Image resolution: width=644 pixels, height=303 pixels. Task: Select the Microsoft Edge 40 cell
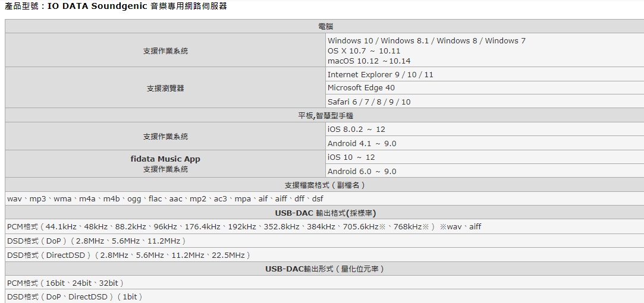pyautogui.click(x=361, y=88)
